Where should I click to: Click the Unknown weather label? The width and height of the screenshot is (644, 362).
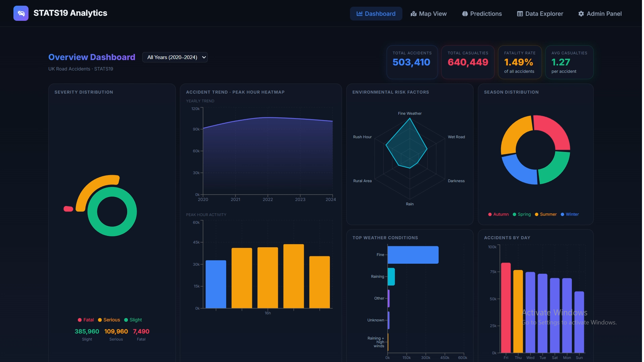click(376, 320)
